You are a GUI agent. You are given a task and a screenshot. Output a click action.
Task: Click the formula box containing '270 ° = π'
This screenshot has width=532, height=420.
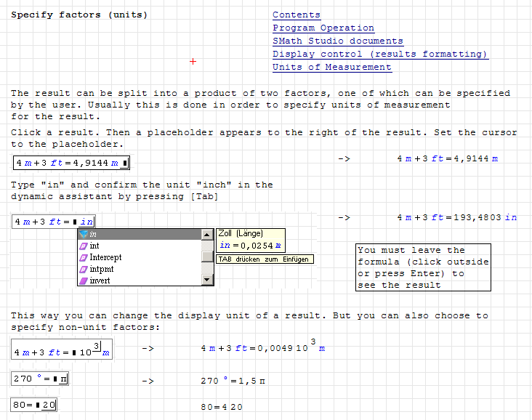[x=41, y=379]
